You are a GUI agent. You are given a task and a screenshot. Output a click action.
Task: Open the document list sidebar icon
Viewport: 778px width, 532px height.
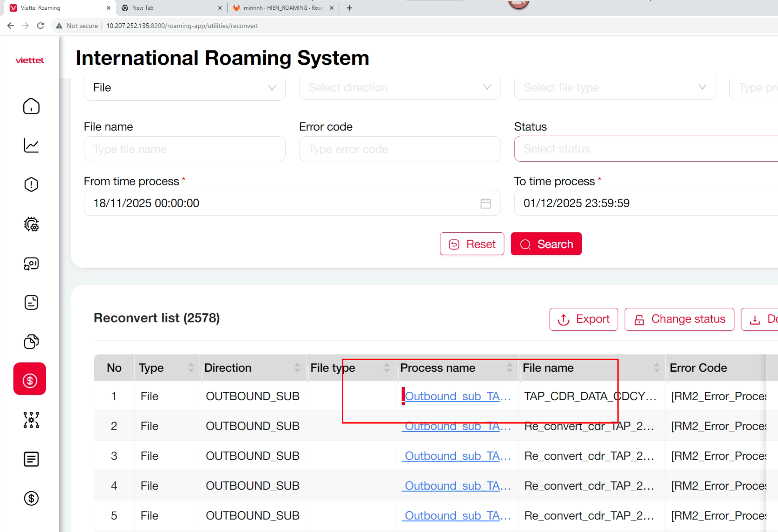click(x=31, y=459)
